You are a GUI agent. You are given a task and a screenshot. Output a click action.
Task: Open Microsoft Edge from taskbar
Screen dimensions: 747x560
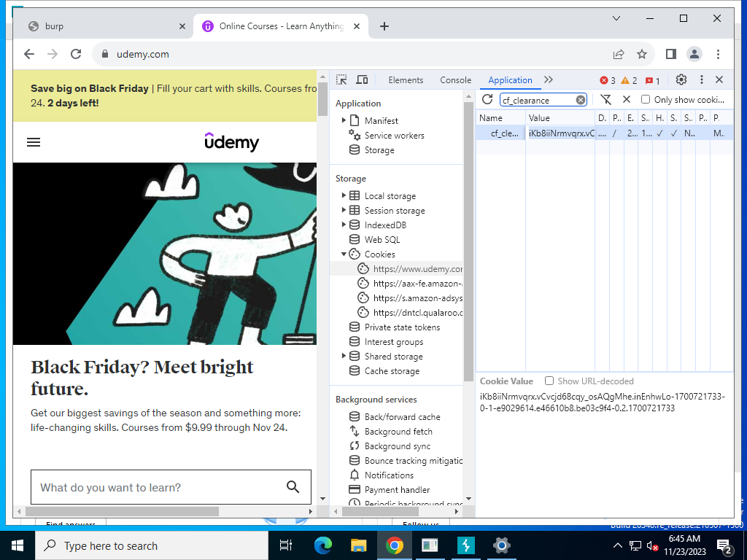point(322,545)
